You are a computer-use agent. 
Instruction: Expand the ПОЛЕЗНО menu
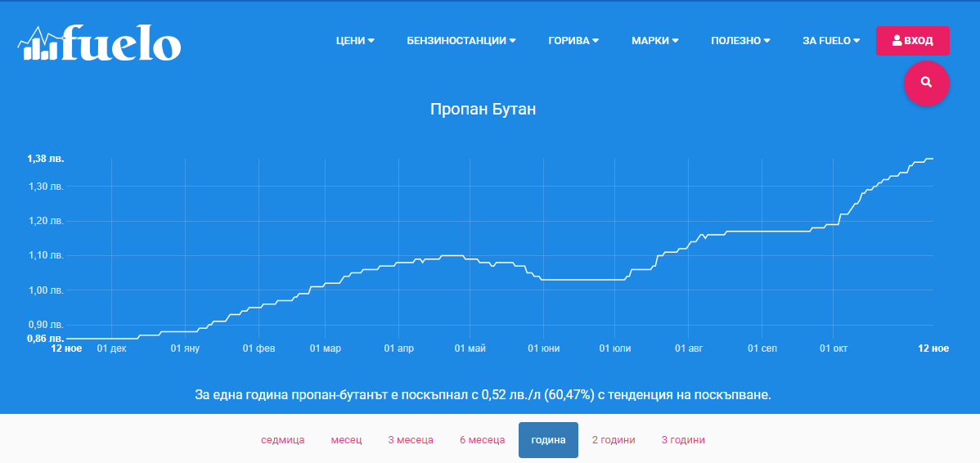click(740, 41)
